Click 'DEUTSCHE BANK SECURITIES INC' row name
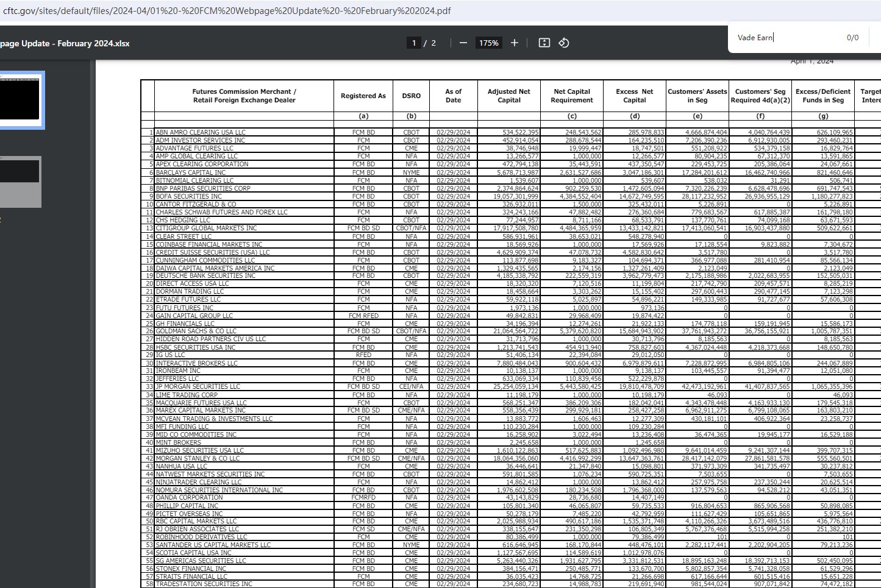 click(205, 275)
